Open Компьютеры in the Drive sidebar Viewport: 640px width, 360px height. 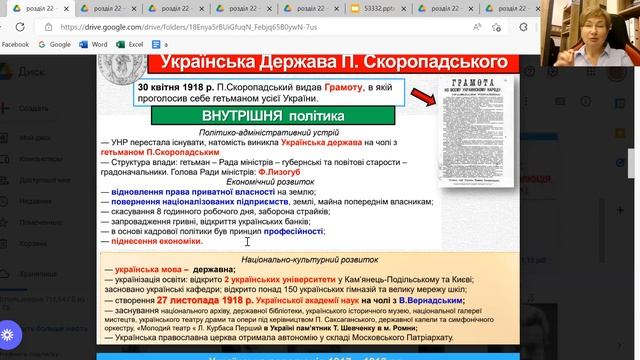coord(41,159)
